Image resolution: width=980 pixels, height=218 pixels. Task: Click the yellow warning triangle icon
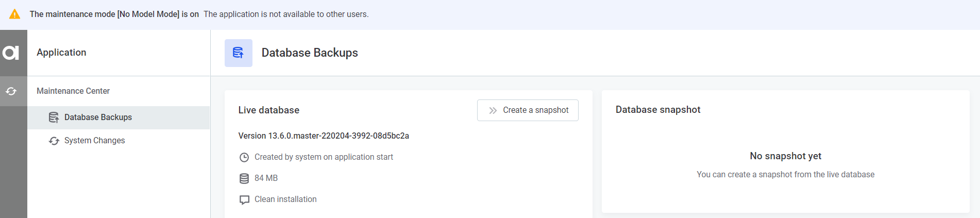point(15,14)
